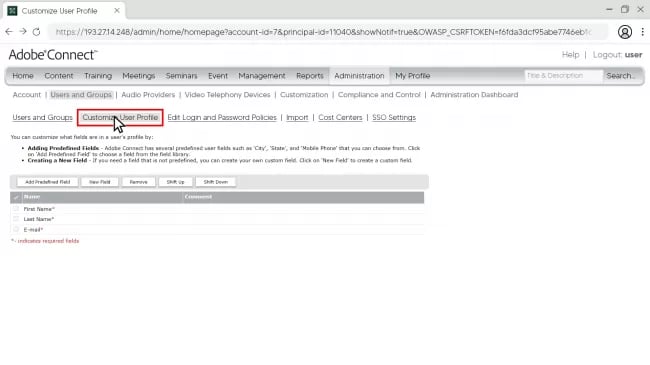This screenshot has width=650, height=365.
Task: Open the Management menu tab
Action: (x=262, y=76)
